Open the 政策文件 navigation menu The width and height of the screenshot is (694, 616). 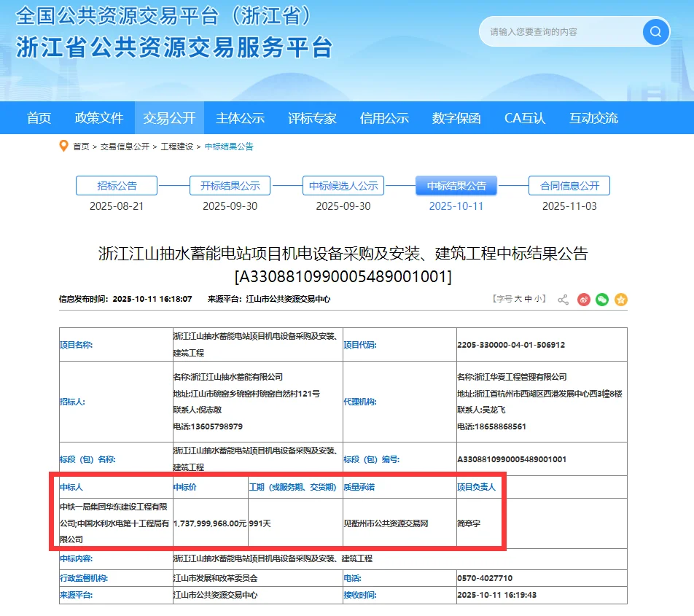click(98, 117)
